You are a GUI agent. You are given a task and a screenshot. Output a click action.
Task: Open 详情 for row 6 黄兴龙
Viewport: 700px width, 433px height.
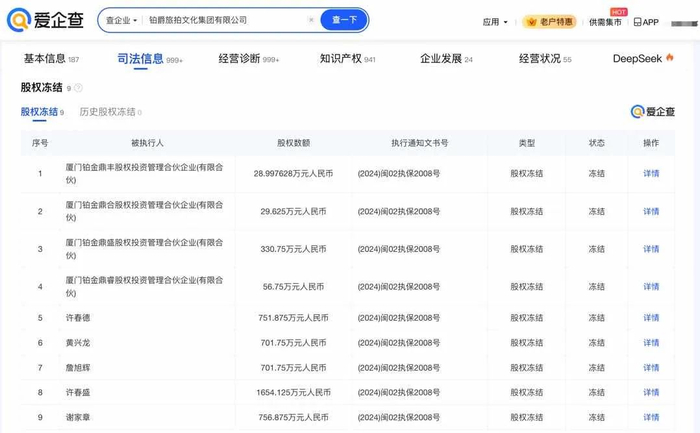coord(651,343)
